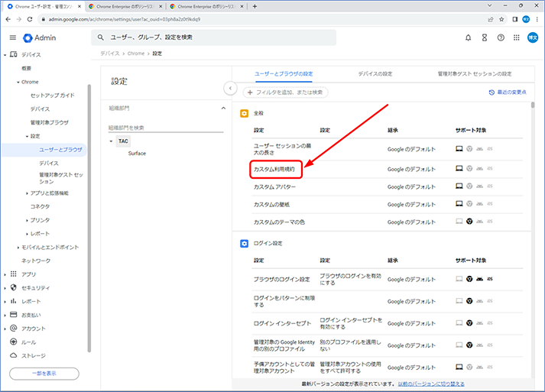Click the アカウント at-sign icon
545x392 pixels.
(x=14, y=328)
